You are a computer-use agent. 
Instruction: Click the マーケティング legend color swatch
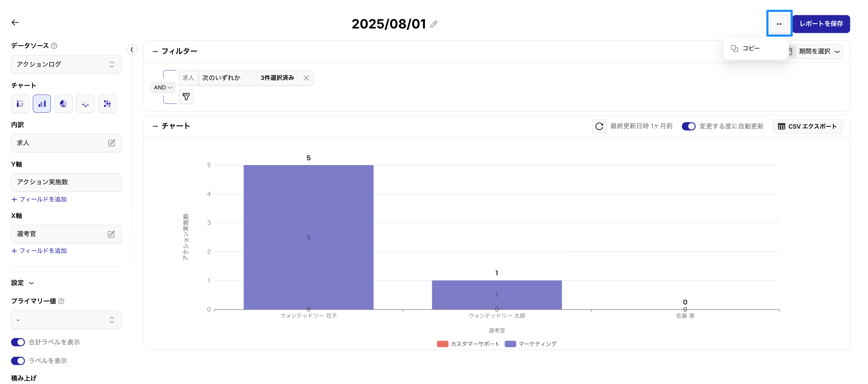[x=510, y=344]
